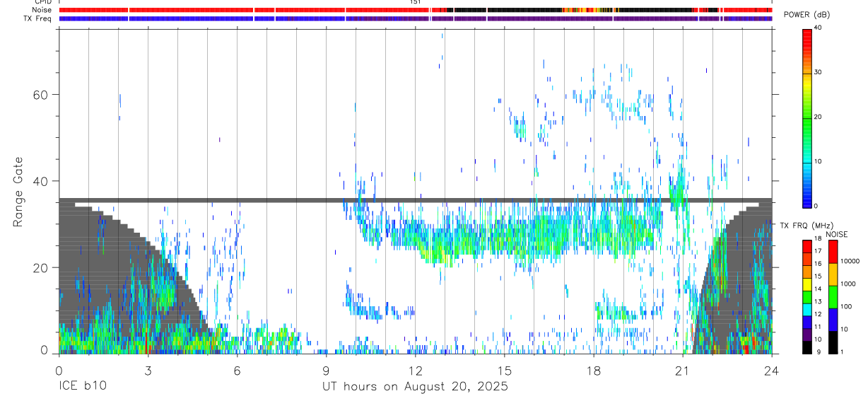This screenshot has width=868, height=401.
Task: Click the 'TX Freq' row label at top
Action: click(38, 18)
